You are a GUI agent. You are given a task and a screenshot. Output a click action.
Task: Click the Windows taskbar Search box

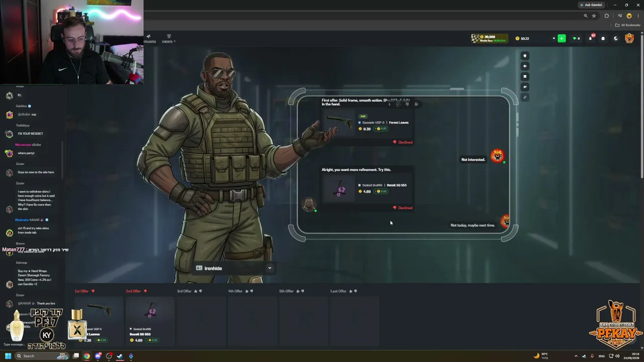click(42, 356)
